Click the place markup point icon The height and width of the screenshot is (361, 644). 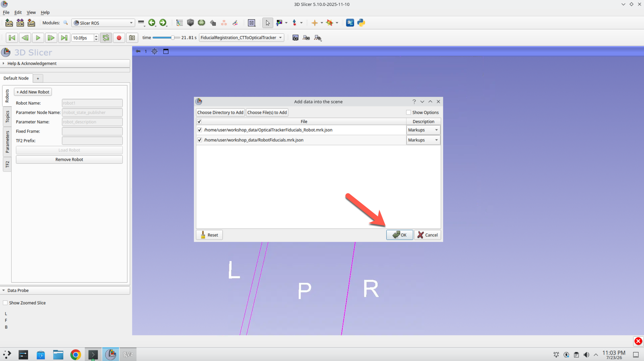(295, 23)
